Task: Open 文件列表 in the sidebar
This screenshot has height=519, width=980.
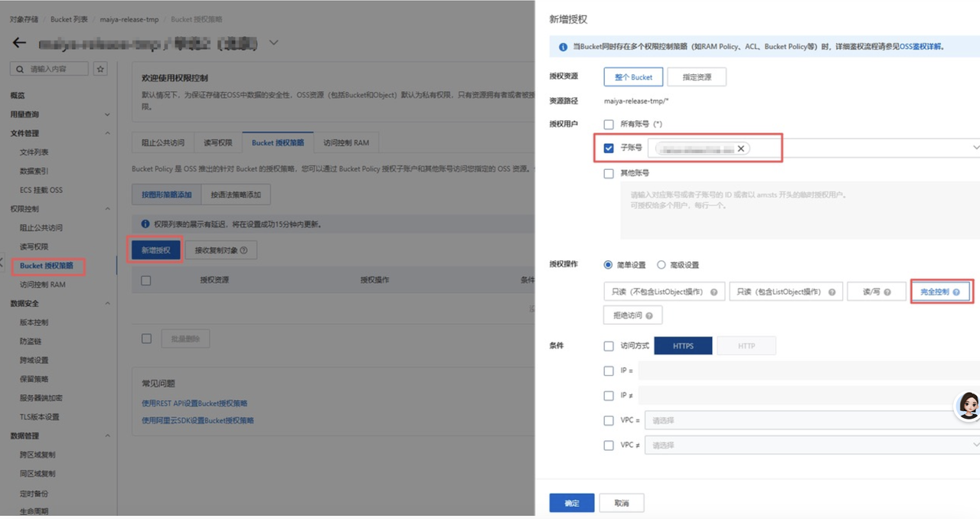Action: tap(34, 152)
